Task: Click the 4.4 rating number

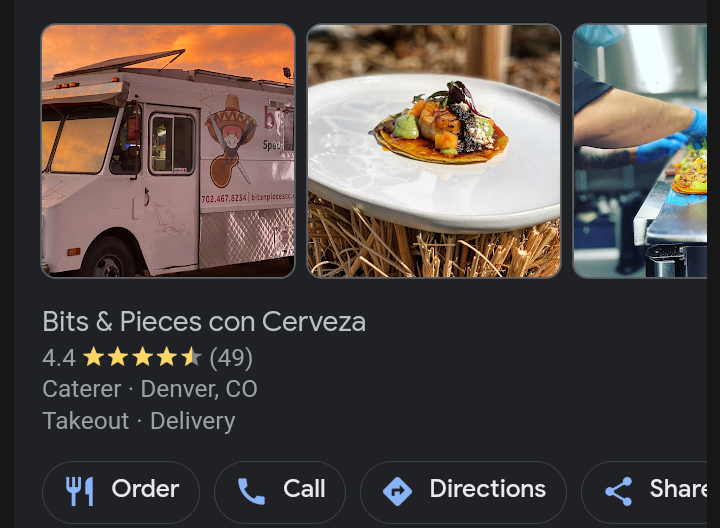Action: [x=59, y=358]
